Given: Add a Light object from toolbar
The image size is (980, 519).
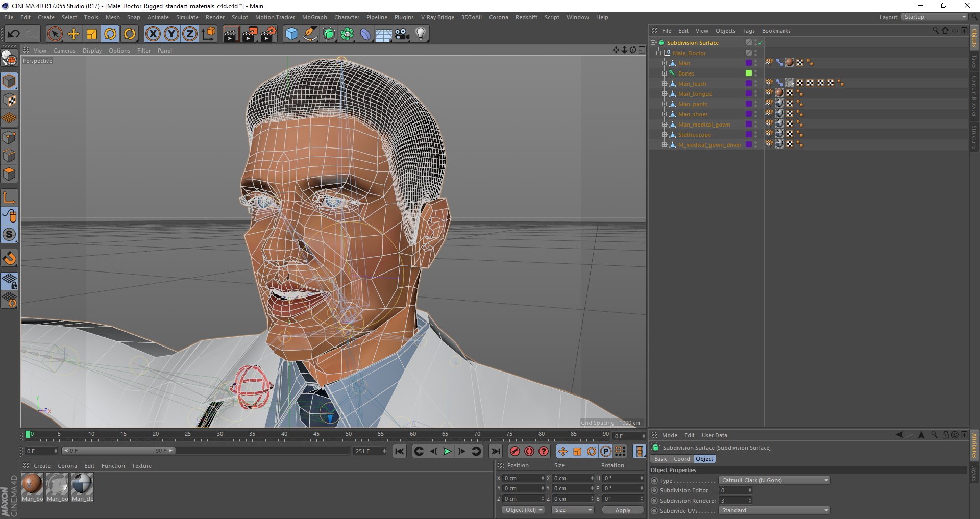Looking at the screenshot, I should tap(421, 34).
